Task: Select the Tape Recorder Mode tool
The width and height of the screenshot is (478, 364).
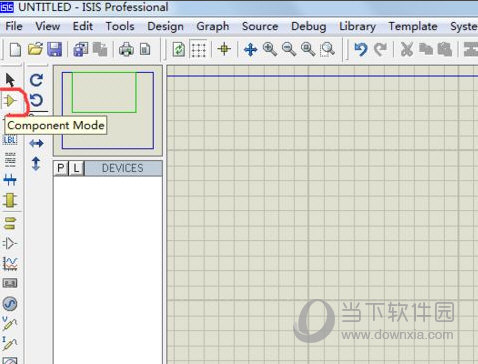Action: click(x=10, y=283)
